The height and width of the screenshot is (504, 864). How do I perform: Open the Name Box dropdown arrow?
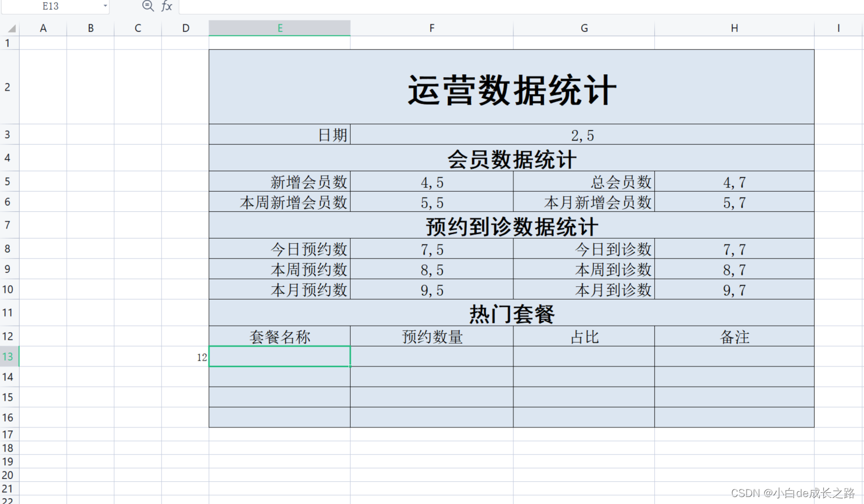tap(105, 6)
